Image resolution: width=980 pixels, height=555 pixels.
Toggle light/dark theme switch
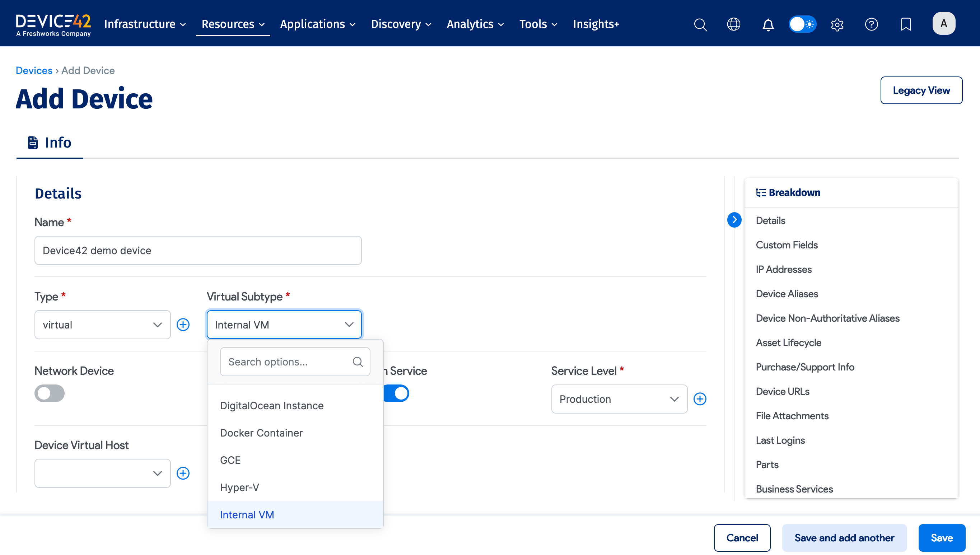tap(802, 24)
